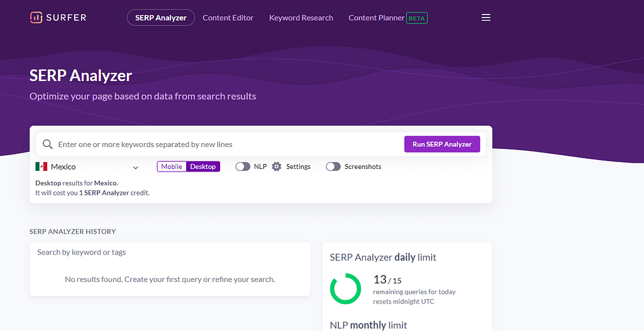
Task: Click the BETA badge
Action: pos(417,18)
